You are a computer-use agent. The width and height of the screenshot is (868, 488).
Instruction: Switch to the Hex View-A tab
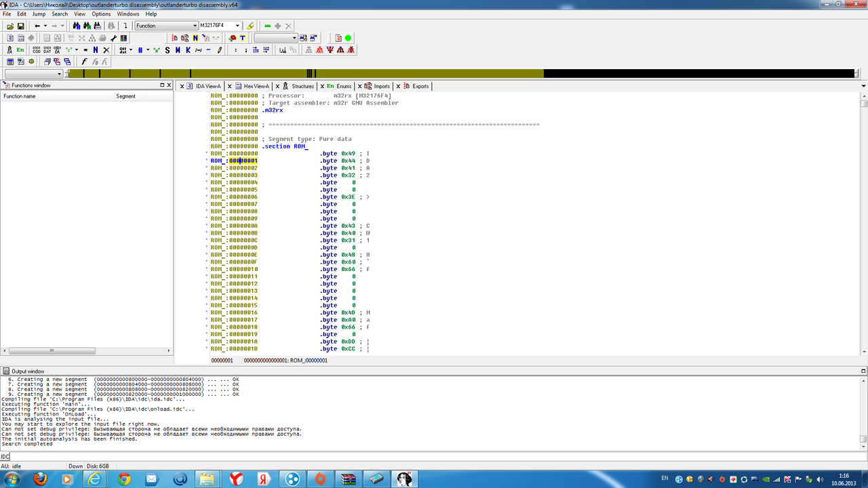[x=256, y=86]
